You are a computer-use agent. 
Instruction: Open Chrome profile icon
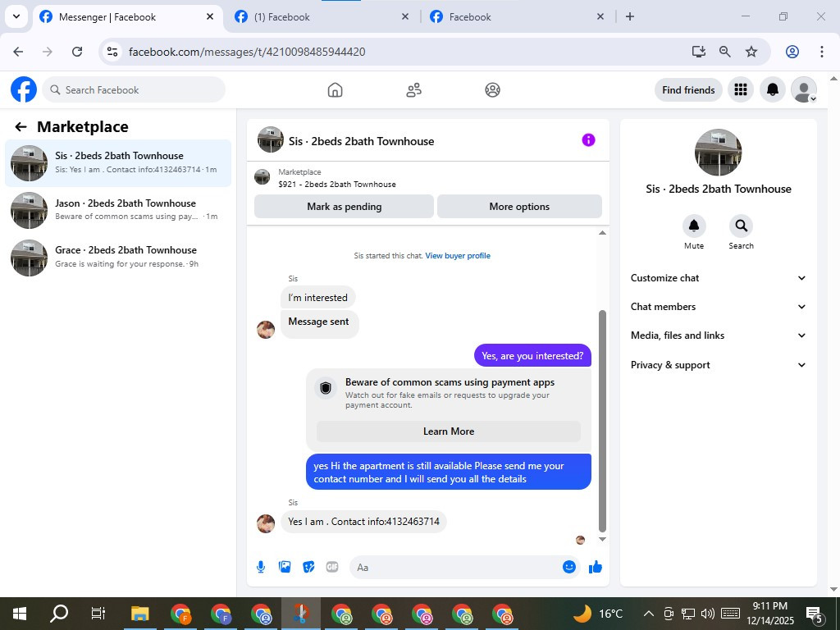point(792,52)
